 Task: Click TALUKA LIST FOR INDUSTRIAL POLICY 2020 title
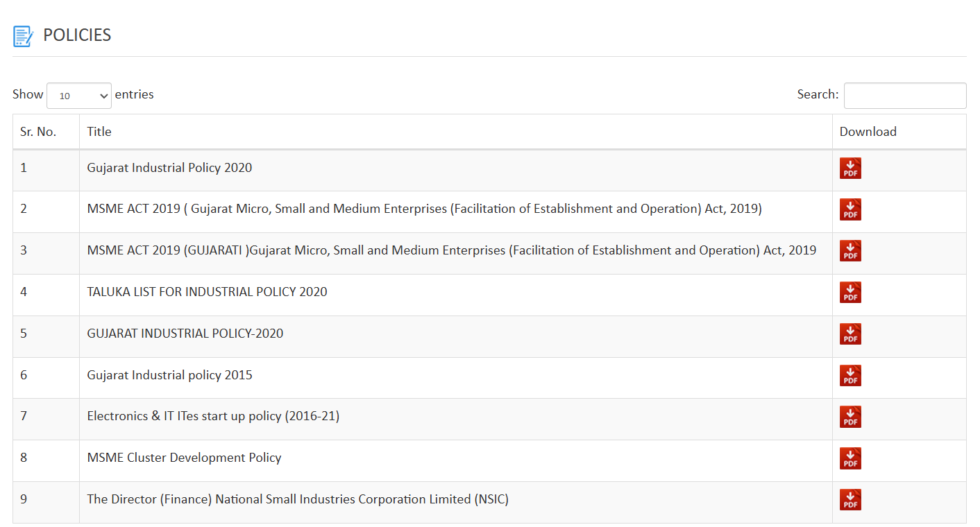point(207,292)
